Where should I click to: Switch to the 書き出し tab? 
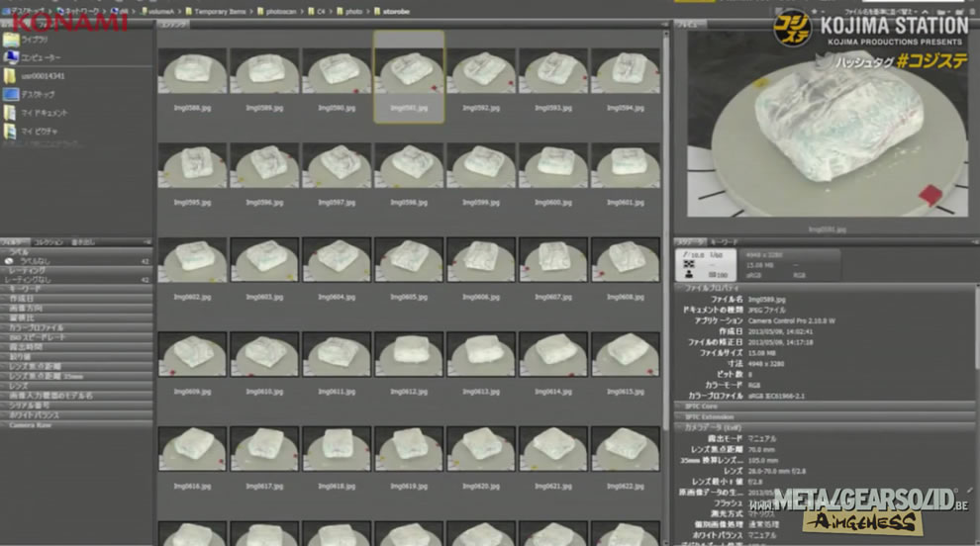(x=82, y=241)
